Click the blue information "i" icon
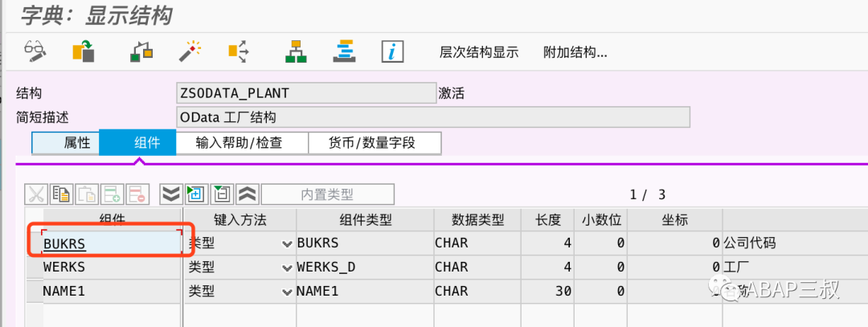The height and width of the screenshot is (327, 868). pos(392,51)
